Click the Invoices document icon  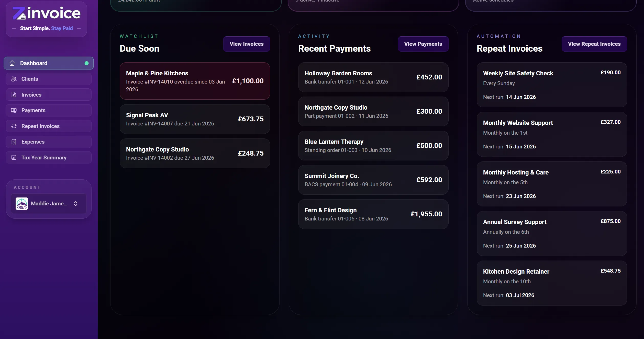click(x=14, y=95)
